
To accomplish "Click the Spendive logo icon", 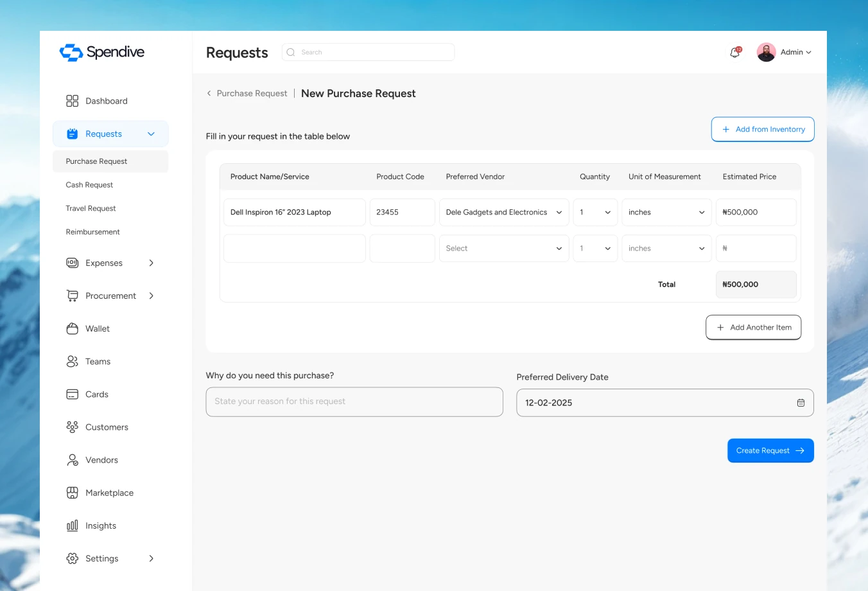I will pyautogui.click(x=71, y=53).
